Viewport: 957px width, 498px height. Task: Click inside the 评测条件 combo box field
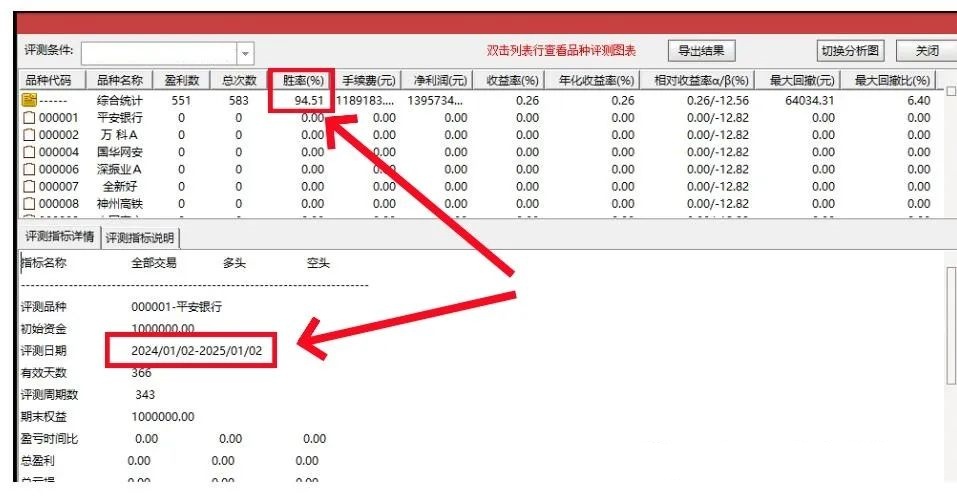click(x=158, y=52)
